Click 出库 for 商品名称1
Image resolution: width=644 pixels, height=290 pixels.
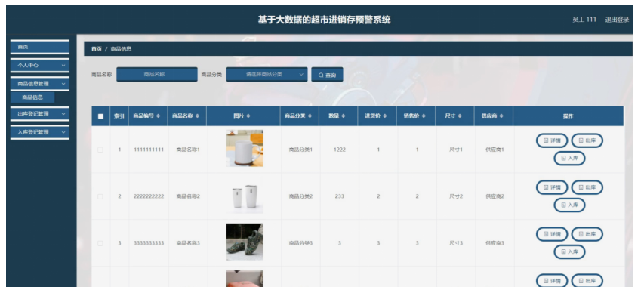[x=587, y=140]
